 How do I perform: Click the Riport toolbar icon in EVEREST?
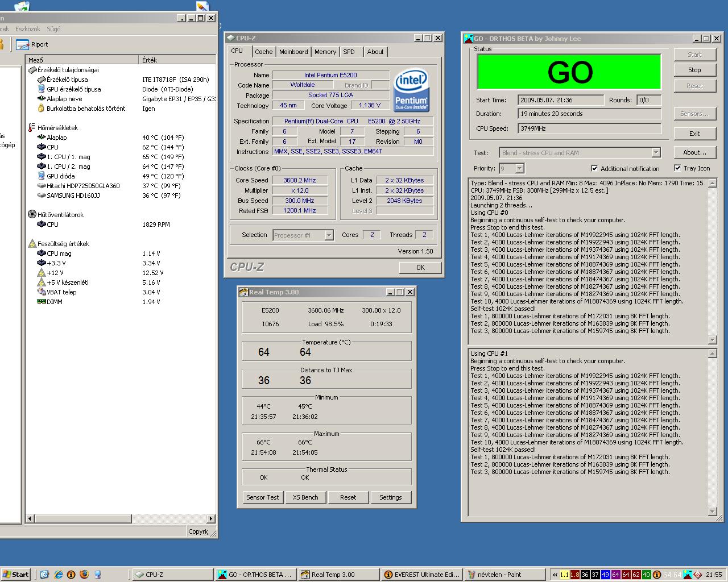click(x=22, y=44)
